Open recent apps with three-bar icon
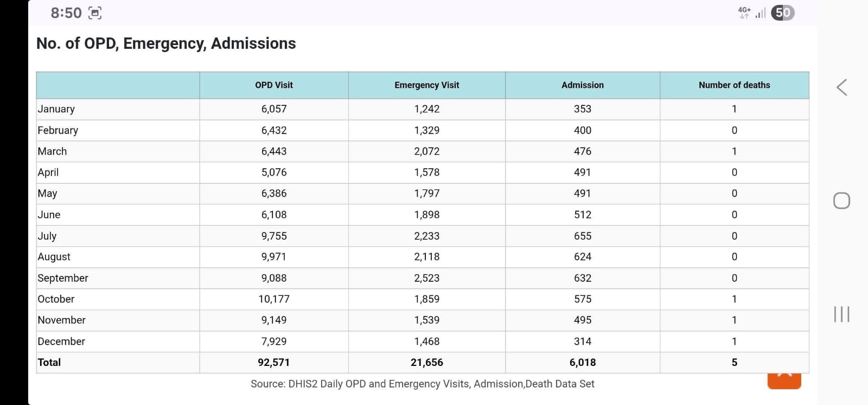The image size is (868, 405). coord(841,314)
